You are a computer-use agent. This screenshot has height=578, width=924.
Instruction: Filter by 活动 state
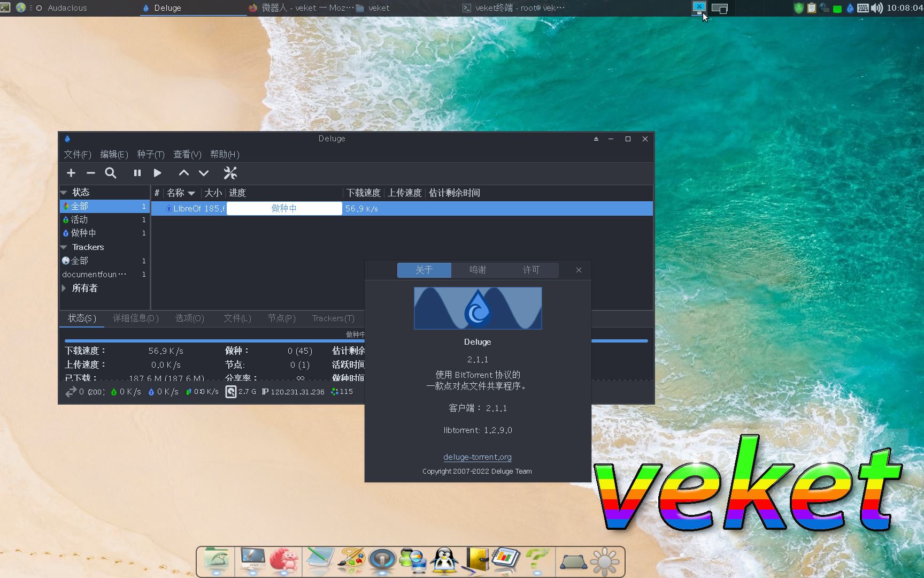click(x=104, y=219)
